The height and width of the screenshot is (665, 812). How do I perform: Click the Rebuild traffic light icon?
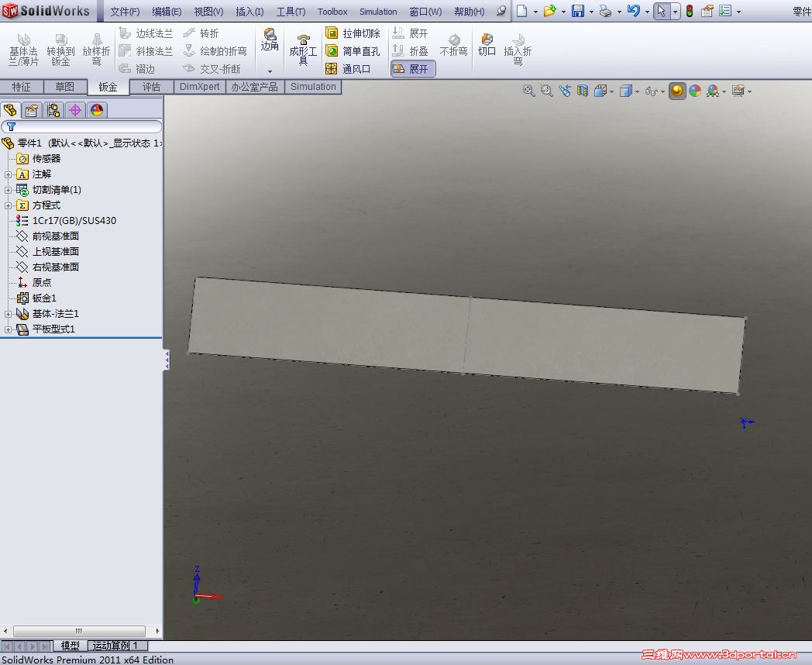[x=690, y=11]
